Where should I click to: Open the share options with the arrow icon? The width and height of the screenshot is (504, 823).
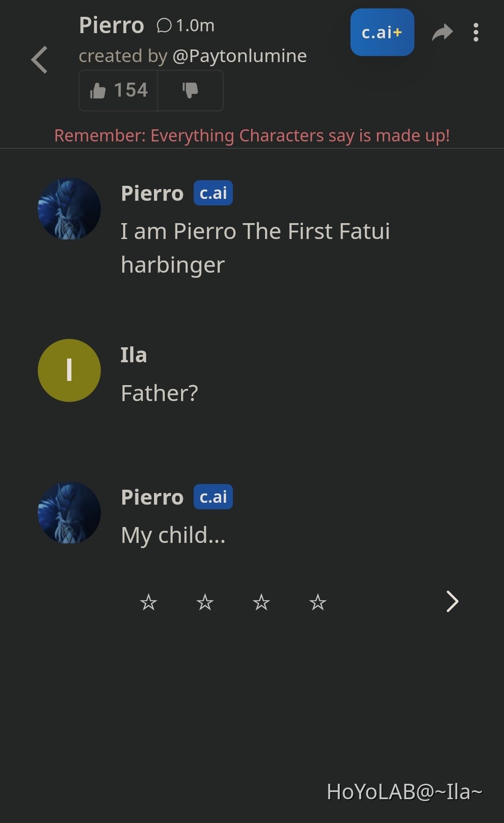[441, 33]
